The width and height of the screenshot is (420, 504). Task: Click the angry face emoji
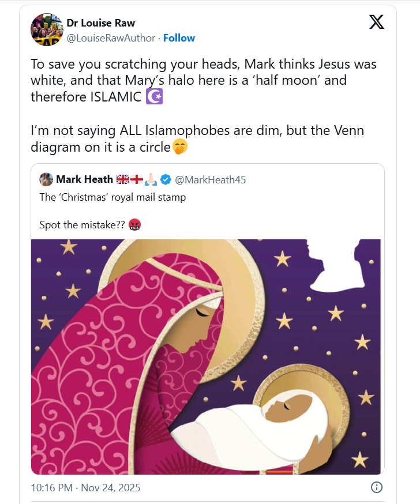tap(134, 224)
